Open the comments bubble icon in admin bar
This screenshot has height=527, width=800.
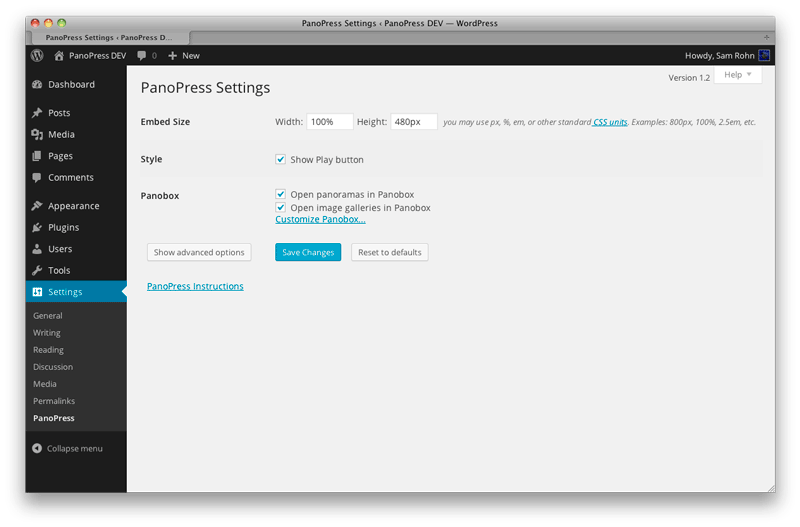point(142,56)
